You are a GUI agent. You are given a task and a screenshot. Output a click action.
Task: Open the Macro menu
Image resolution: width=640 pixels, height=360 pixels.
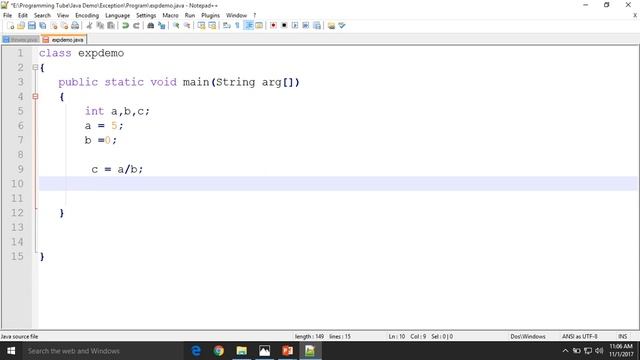171,16
